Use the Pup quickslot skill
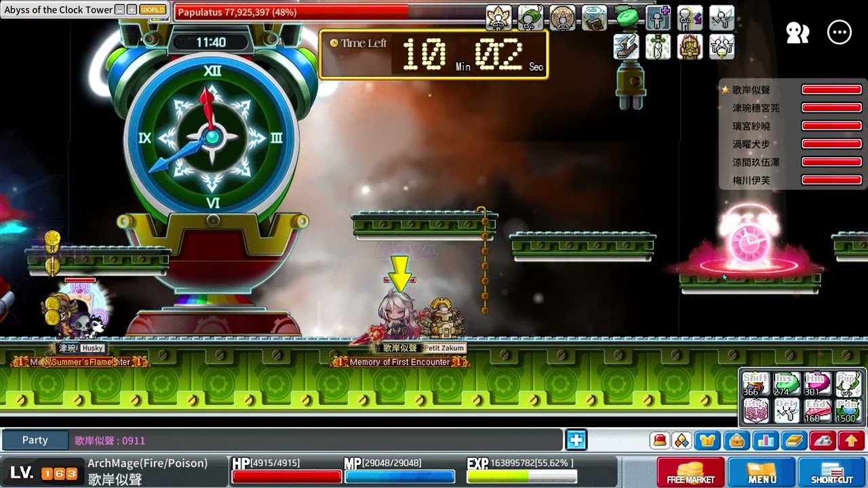The width and height of the screenshot is (868, 488). [848, 384]
